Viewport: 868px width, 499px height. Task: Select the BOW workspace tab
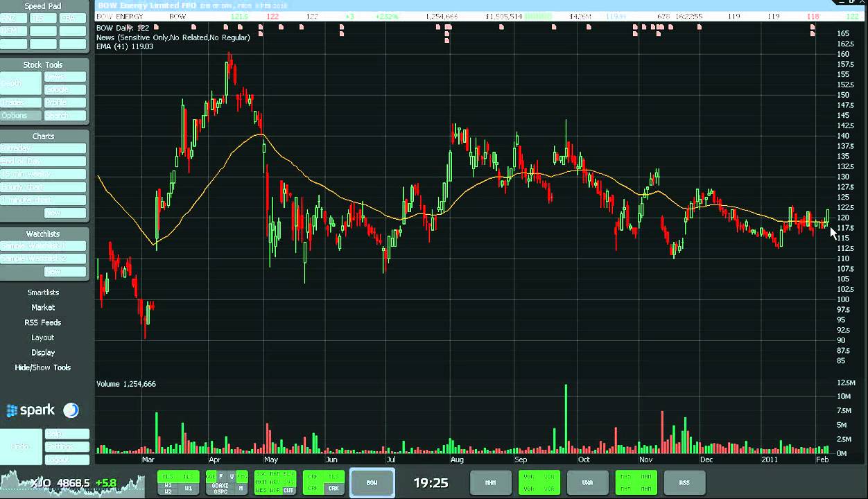pos(372,482)
